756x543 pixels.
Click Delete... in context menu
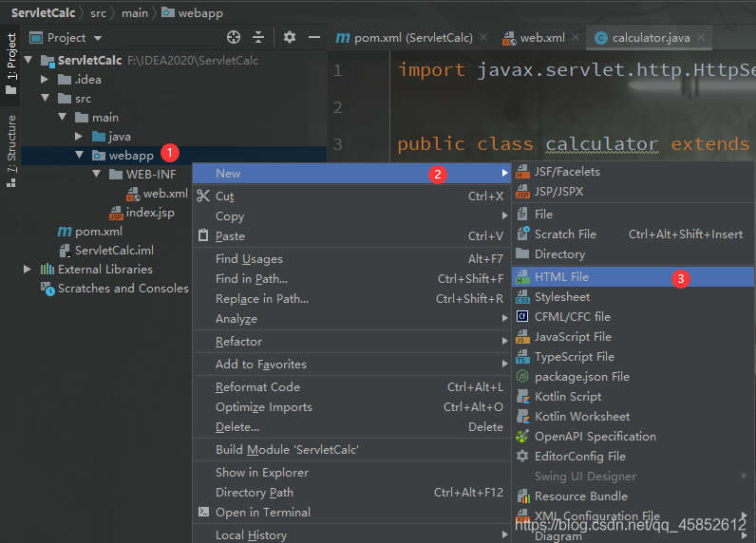tap(351, 426)
